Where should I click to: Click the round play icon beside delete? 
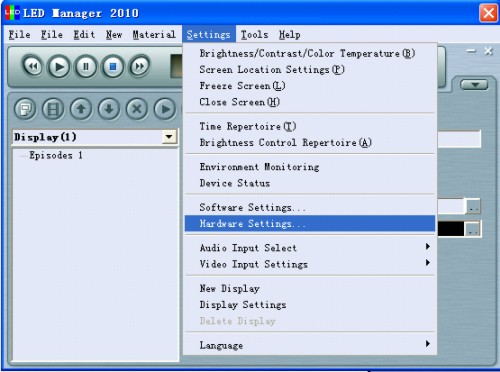tap(165, 109)
